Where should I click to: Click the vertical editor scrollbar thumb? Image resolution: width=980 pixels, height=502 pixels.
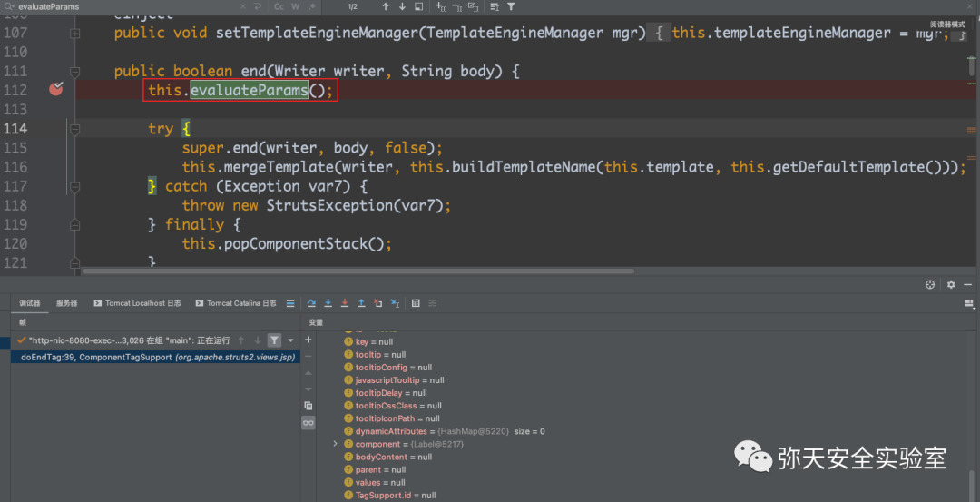[x=971, y=64]
